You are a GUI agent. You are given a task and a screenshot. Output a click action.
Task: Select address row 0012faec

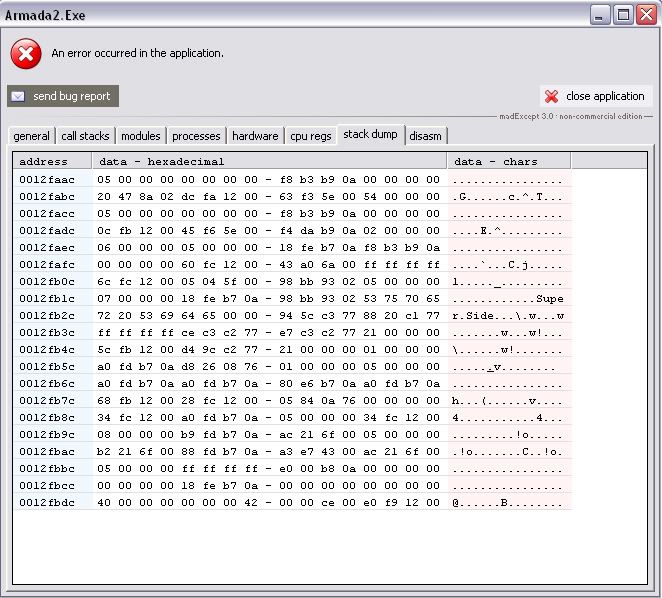[x=293, y=247]
